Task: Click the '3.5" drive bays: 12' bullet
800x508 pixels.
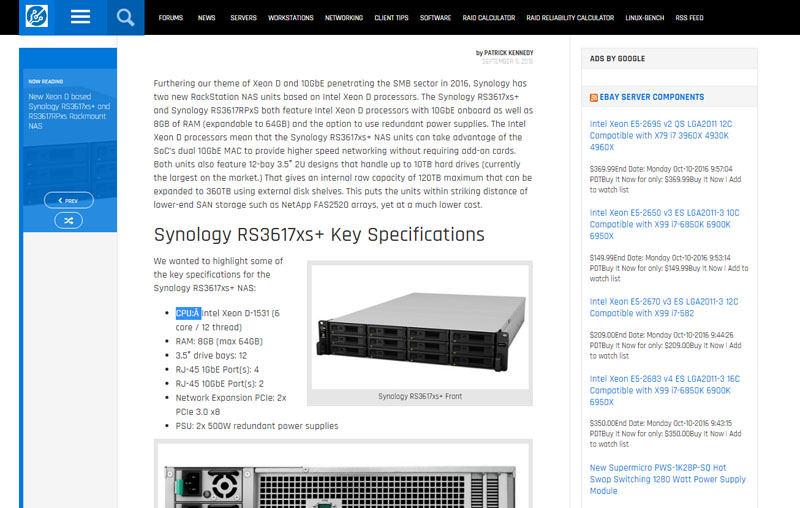Action: coord(211,355)
